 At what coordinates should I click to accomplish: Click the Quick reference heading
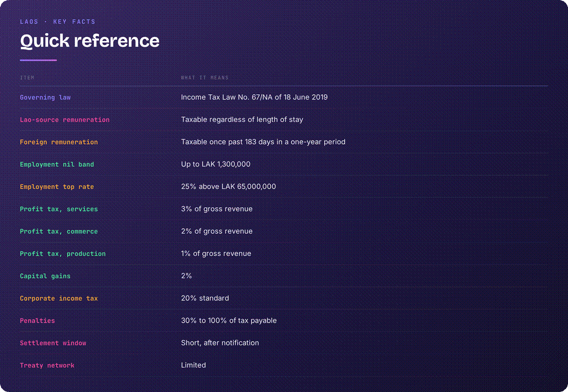pos(90,41)
